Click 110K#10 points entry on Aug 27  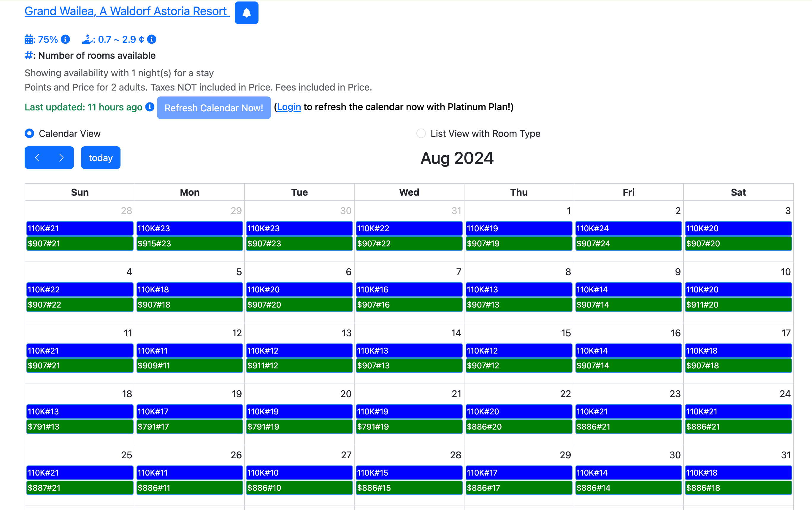coord(299,472)
